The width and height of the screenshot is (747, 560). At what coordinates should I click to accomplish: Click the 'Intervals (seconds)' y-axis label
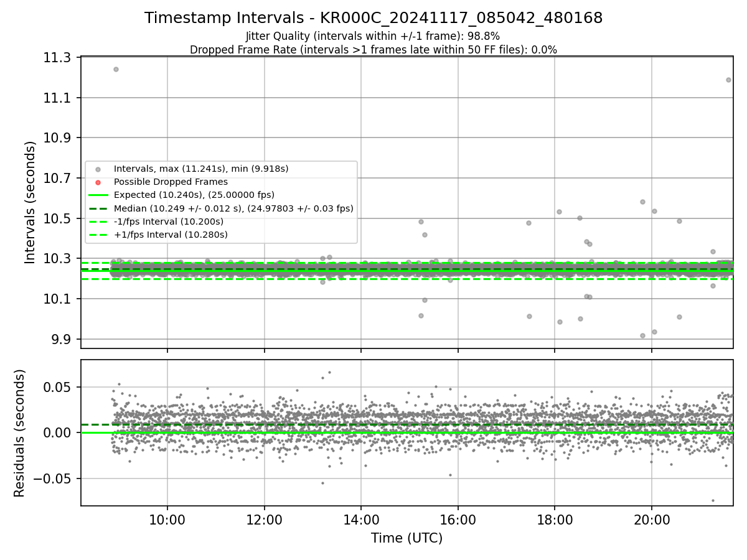pyautogui.click(x=31, y=202)
